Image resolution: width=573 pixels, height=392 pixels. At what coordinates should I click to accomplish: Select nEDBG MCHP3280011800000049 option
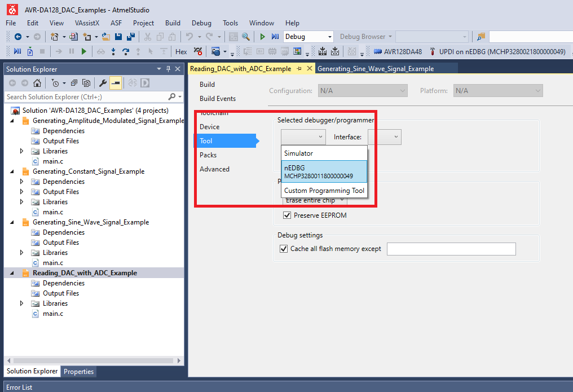point(324,171)
